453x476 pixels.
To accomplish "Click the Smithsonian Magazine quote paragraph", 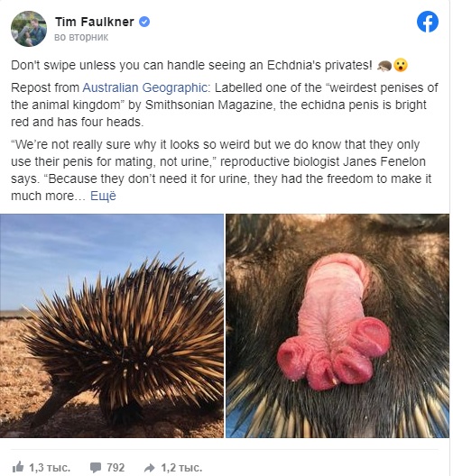I will click(x=225, y=105).
